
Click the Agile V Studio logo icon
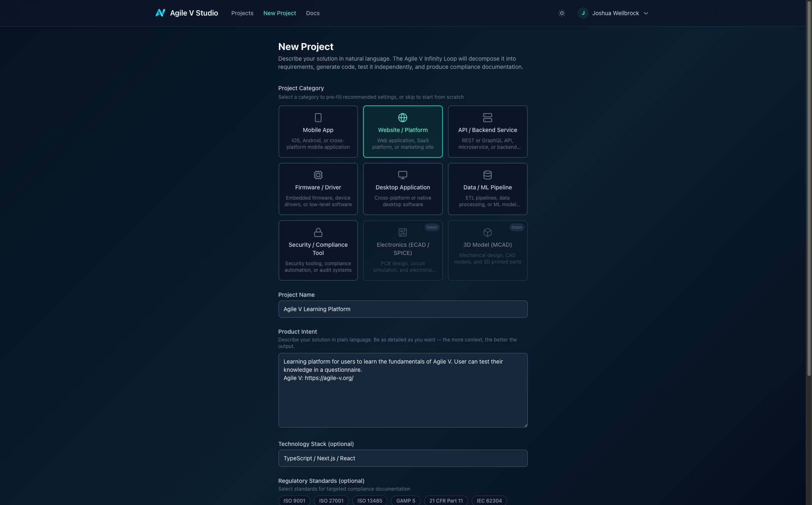[x=160, y=13]
